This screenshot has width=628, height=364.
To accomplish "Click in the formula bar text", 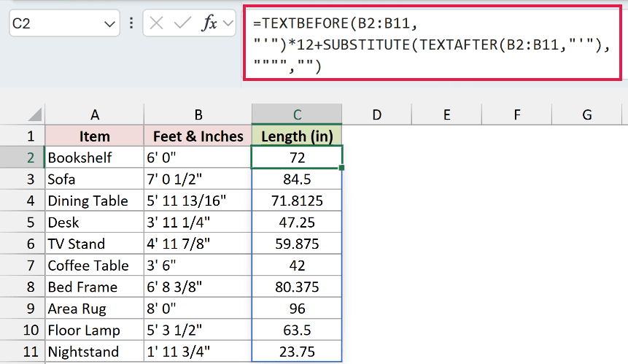I will (x=432, y=44).
